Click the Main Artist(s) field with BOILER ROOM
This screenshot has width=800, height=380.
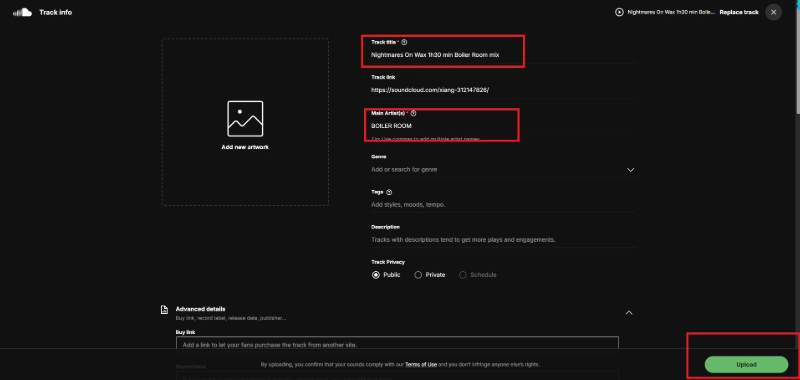click(503, 125)
